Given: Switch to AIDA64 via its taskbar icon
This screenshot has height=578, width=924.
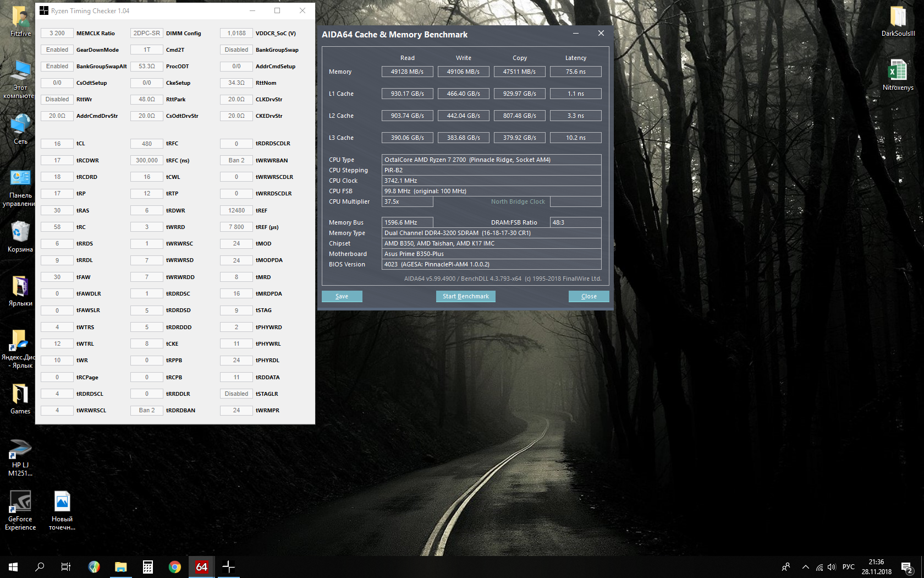Looking at the screenshot, I should point(202,567).
